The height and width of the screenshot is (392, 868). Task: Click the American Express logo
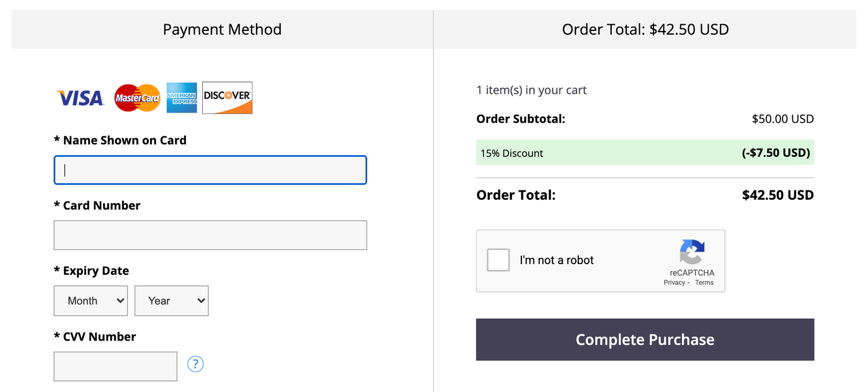[182, 98]
